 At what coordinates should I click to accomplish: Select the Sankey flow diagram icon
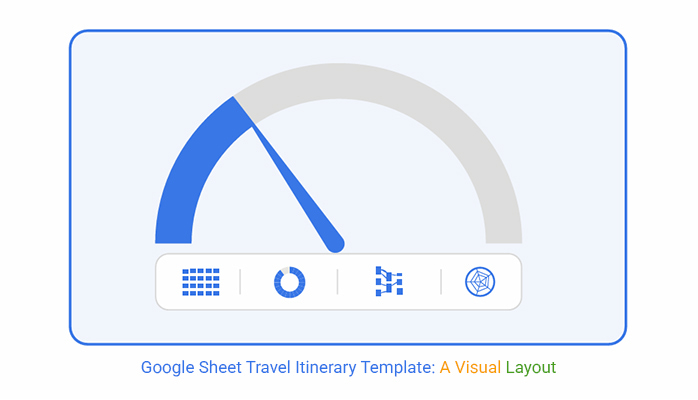point(390,281)
